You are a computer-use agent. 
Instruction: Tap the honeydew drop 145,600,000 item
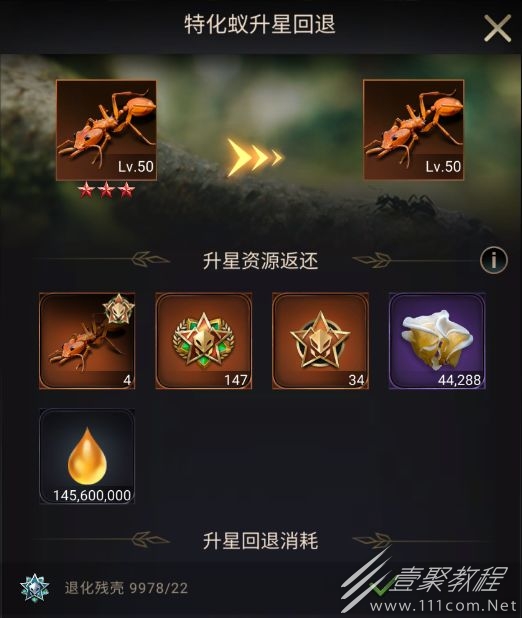87,456
